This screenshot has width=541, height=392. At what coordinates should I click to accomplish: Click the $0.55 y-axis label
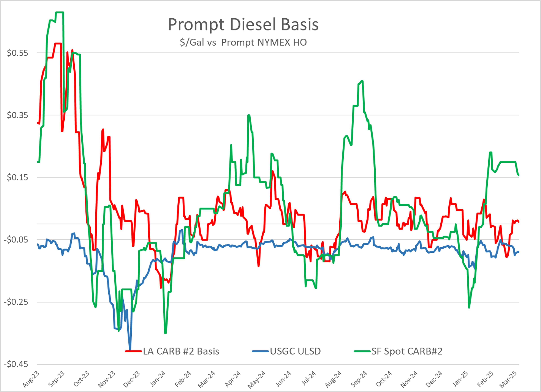(17, 53)
